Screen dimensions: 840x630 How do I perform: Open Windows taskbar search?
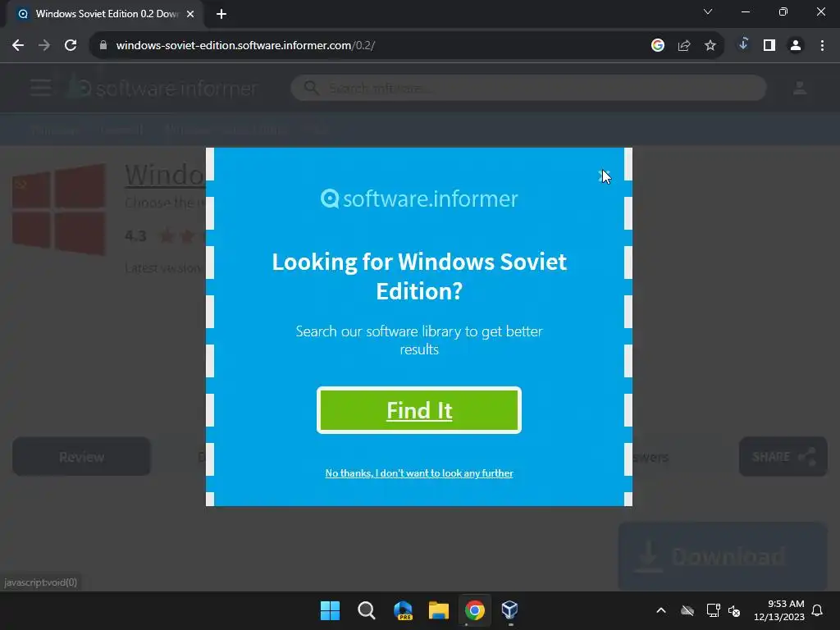pos(367,610)
